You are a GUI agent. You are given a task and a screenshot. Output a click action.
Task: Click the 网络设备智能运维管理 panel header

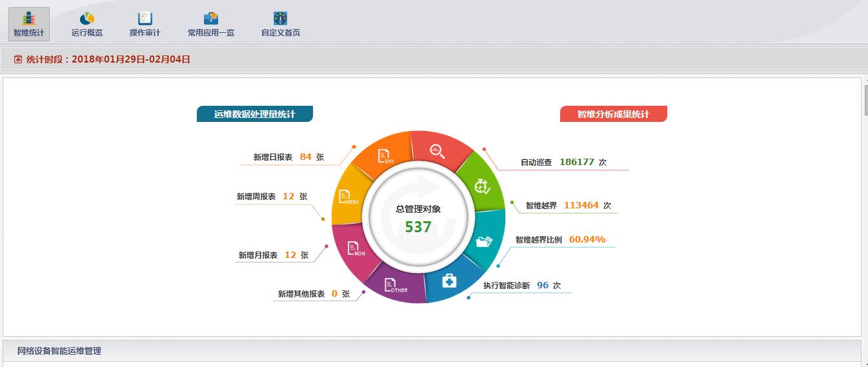click(x=59, y=351)
